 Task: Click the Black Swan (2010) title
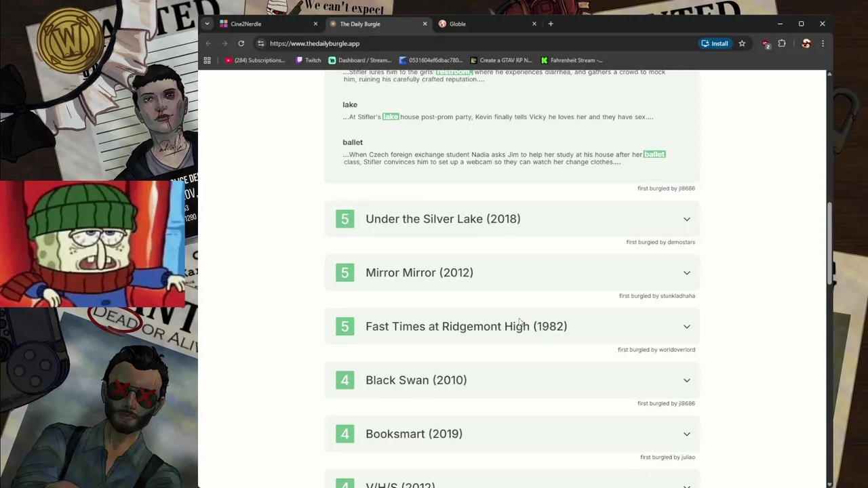click(416, 380)
